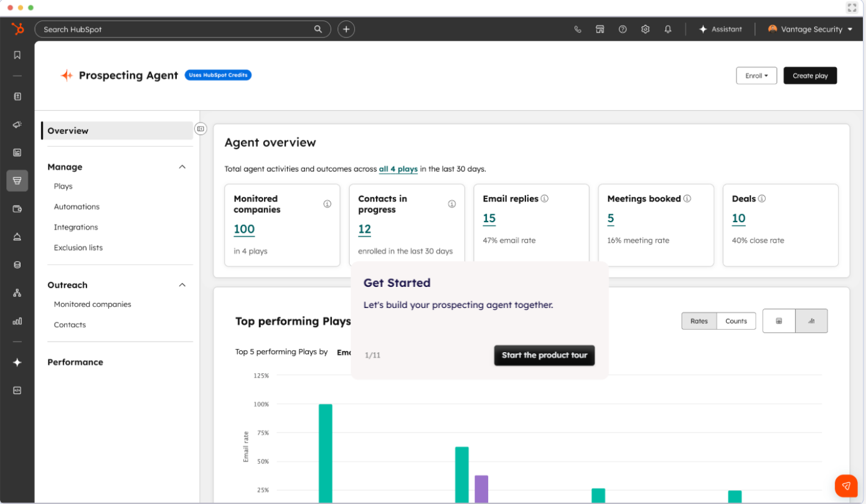This screenshot has width=866, height=504.
Task: Click info icon next to Deals
Action: pos(762,199)
